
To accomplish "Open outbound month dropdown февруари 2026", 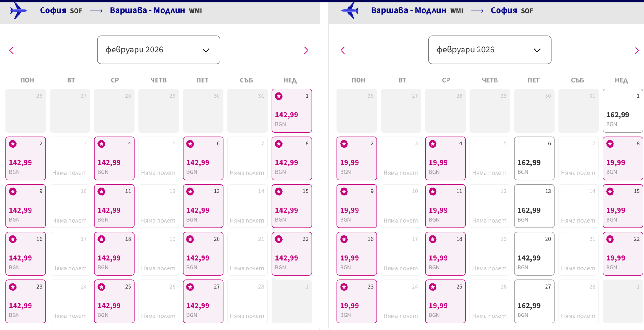I will pyautogui.click(x=158, y=50).
